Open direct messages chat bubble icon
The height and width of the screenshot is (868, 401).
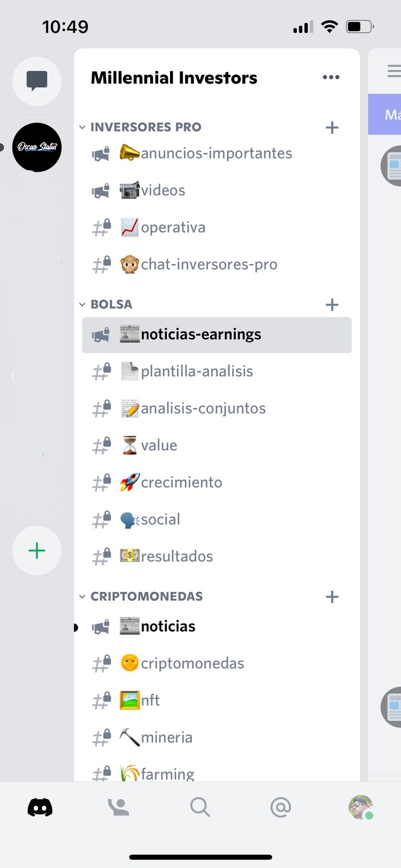37,81
